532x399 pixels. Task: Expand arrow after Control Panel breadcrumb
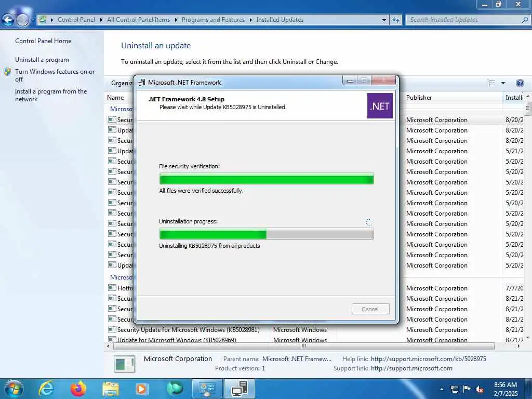click(101, 20)
